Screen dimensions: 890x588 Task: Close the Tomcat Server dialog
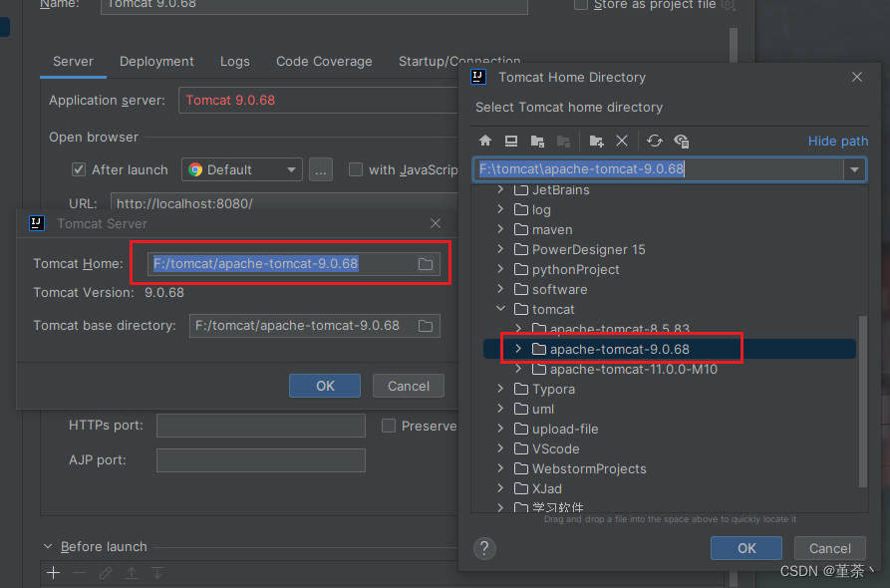click(436, 223)
